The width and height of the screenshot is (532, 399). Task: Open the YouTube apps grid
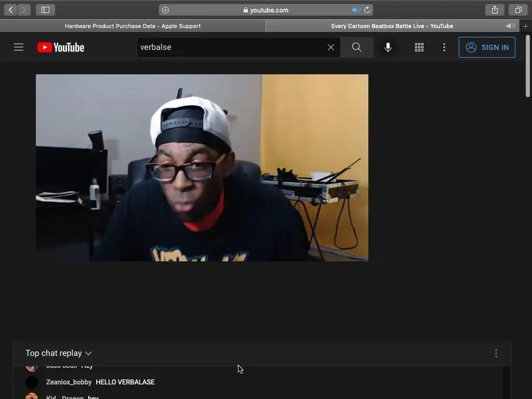coord(419,47)
